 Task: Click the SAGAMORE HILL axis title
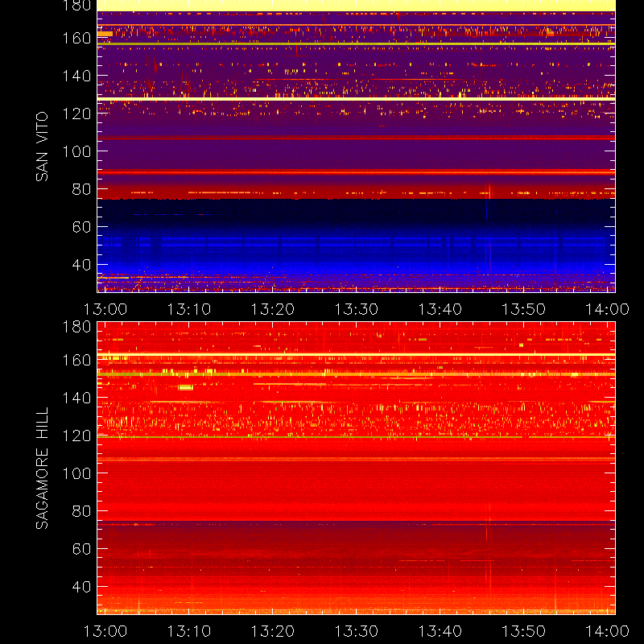coord(42,468)
